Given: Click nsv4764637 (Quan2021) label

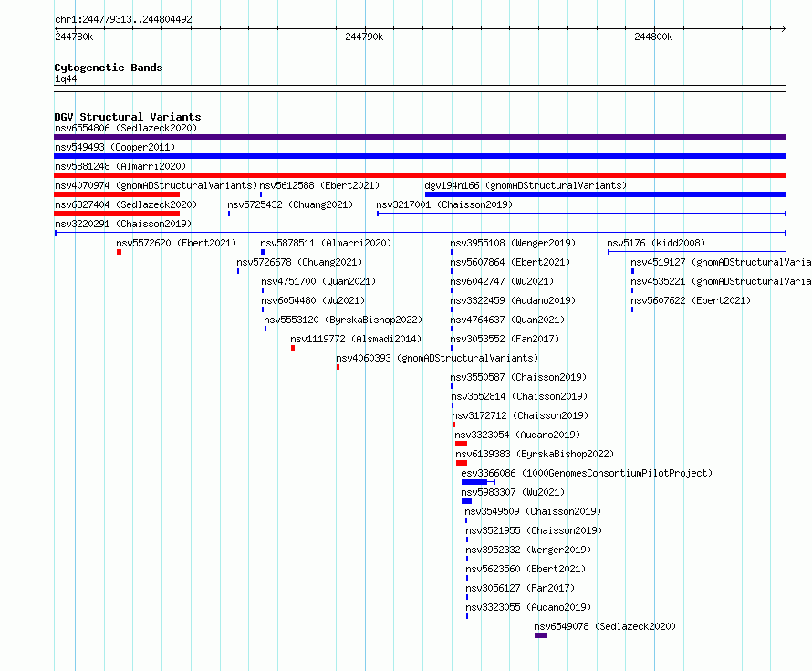Looking at the screenshot, I should (507, 320).
